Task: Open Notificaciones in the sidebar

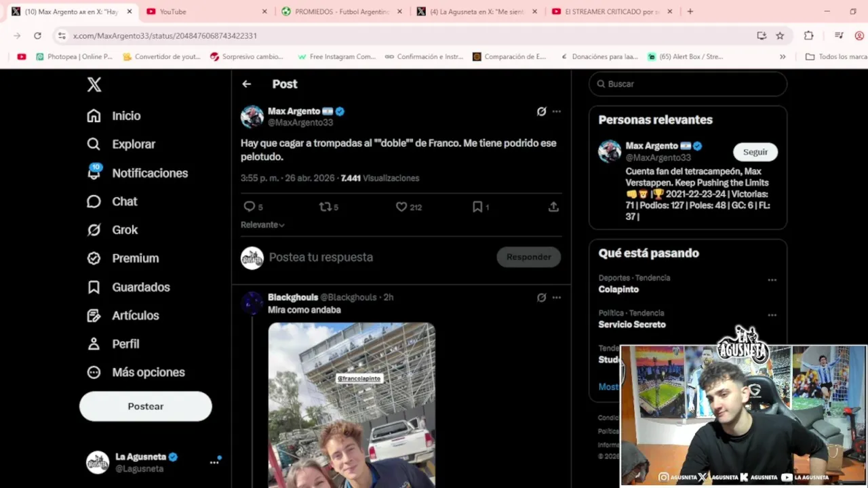Action: [x=137, y=173]
